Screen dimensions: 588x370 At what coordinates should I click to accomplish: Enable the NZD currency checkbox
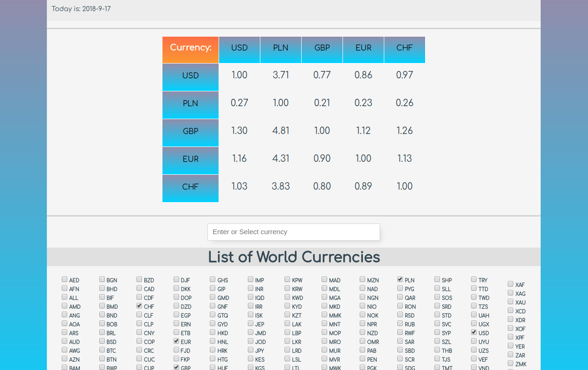pyautogui.click(x=362, y=332)
